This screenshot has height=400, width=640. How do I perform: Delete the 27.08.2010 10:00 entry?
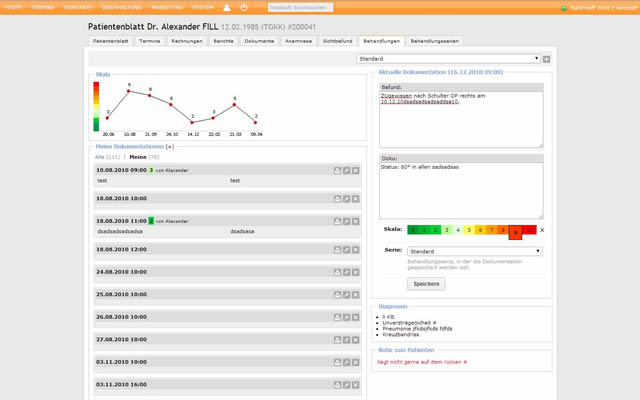(356, 340)
